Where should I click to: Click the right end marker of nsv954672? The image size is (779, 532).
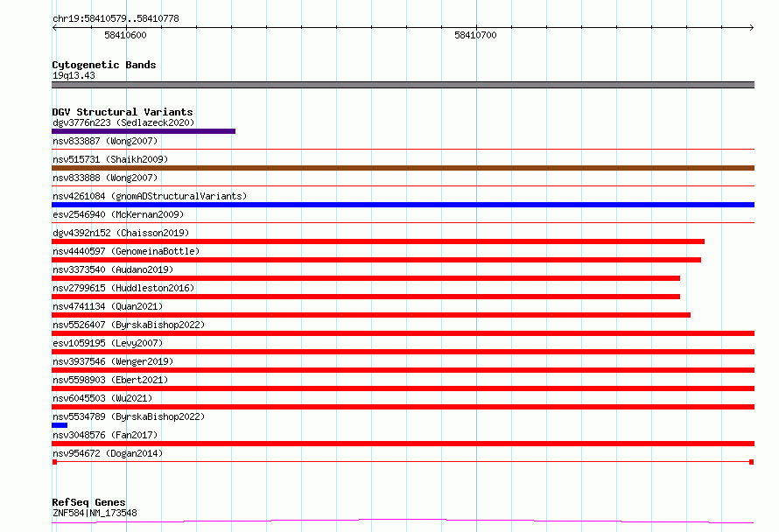(752, 462)
